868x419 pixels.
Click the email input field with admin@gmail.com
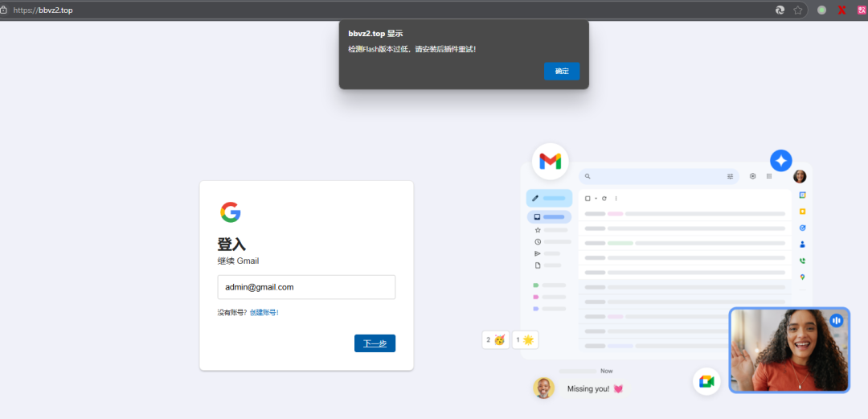pos(306,287)
